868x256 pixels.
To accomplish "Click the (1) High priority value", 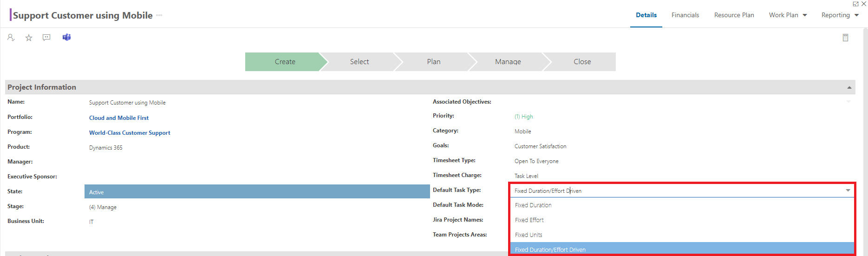I will [x=523, y=117].
